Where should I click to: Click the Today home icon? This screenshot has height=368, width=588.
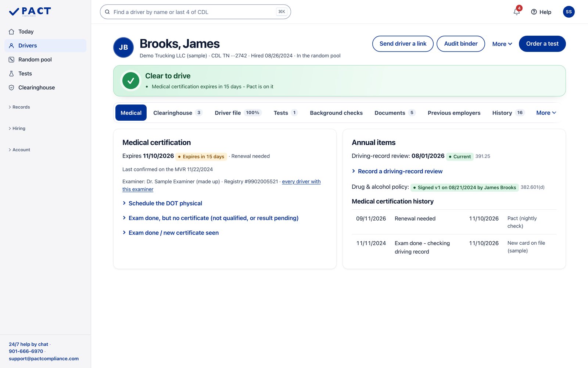(x=11, y=32)
